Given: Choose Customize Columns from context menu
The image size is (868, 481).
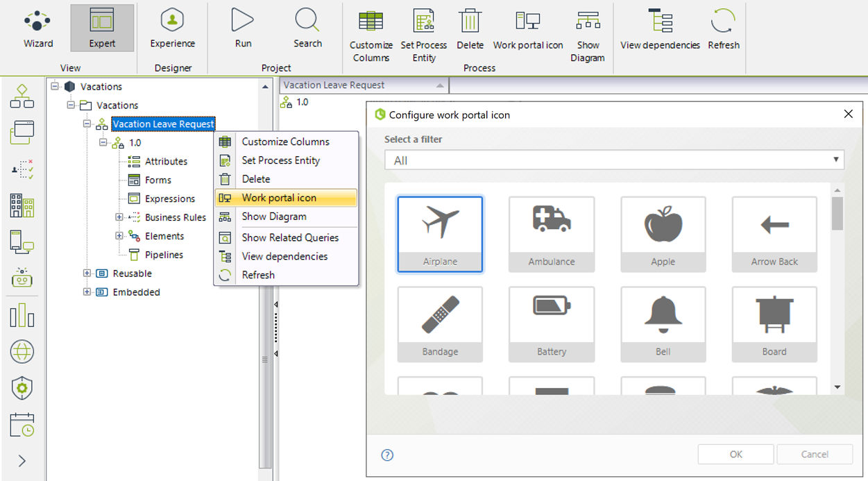Looking at the screenshot, I should click(286, 142).
